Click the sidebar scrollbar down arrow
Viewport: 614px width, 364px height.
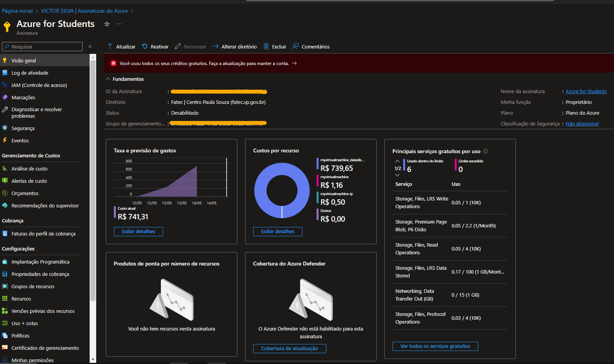93,359
